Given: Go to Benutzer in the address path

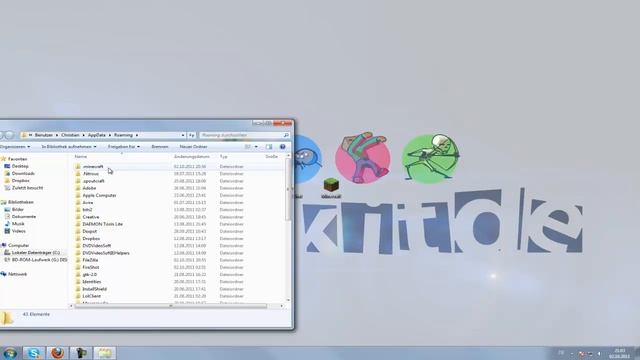Looking at the screenshot, I should pyautogui.click(x=44, y=135).
